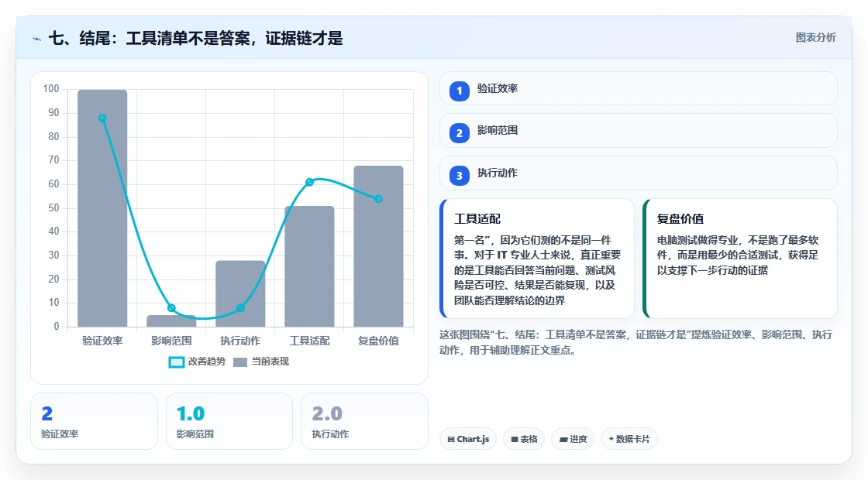Click the 工具适配 card text starting 第一名
Viewport: 868px width, 480px height.
[538, 270]
